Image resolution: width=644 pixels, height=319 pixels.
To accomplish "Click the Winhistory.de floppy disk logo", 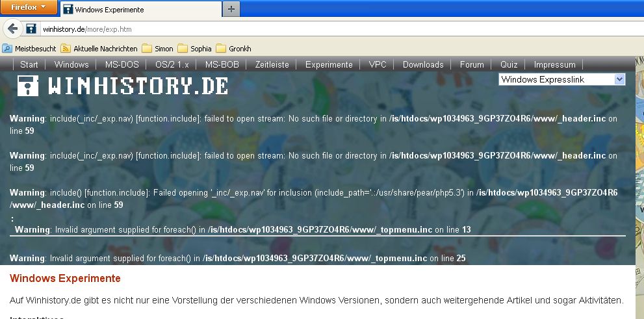I will pos(27,85).
